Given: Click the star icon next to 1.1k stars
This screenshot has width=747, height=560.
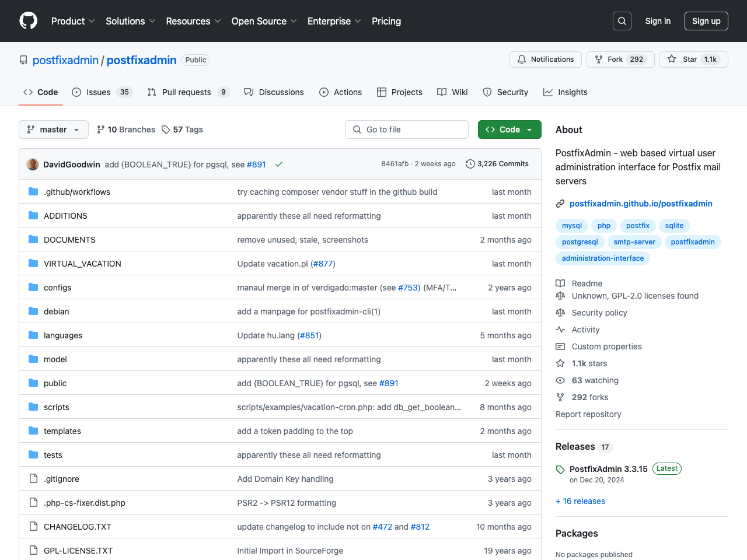Looking at the screenshot, I should 560,363.
